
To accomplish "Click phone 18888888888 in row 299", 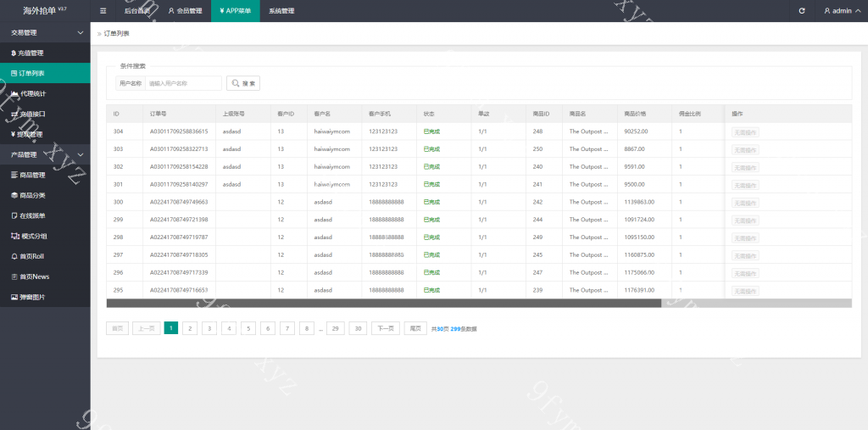I will coord(387,220).
